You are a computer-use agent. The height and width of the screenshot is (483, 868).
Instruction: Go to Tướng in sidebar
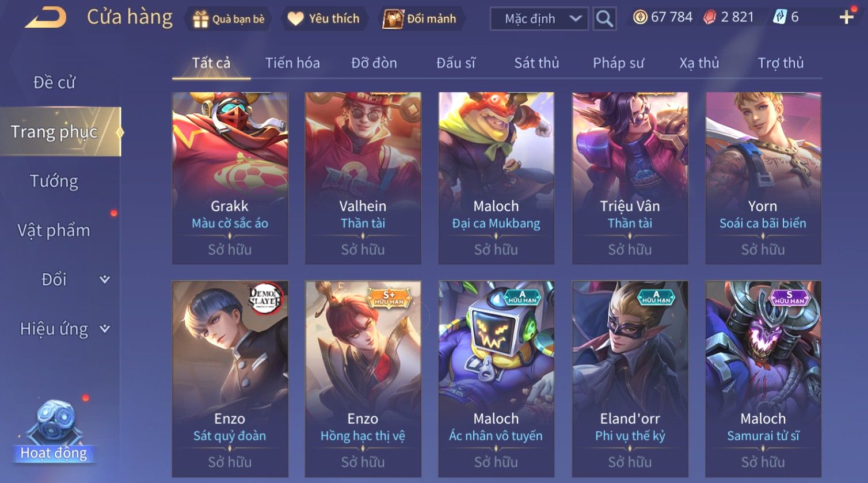[x=54, y=181]
